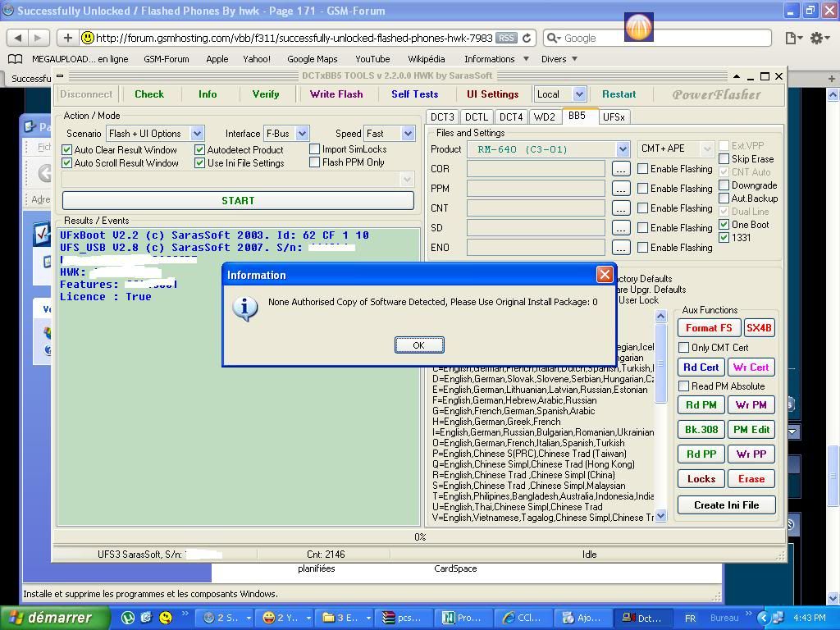
Task: Open the Ajo... taskbar item
Action: click(583, 618)
